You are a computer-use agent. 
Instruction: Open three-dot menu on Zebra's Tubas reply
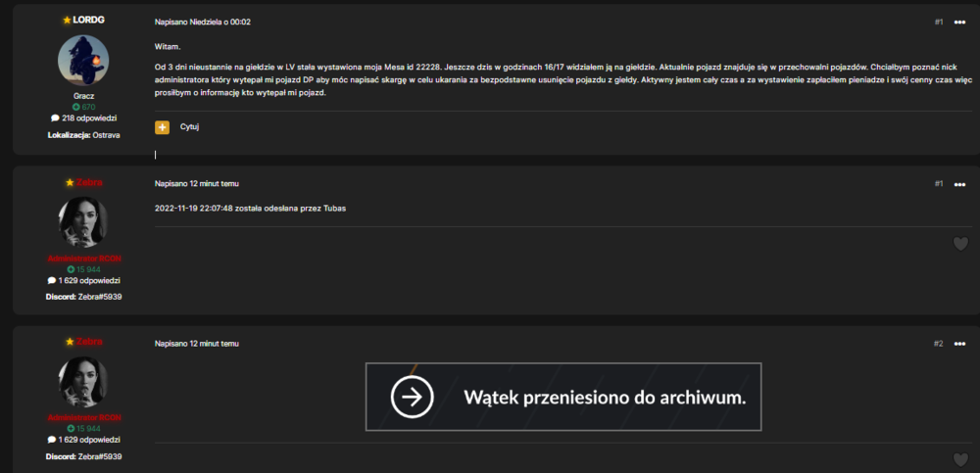click(959, 184)
